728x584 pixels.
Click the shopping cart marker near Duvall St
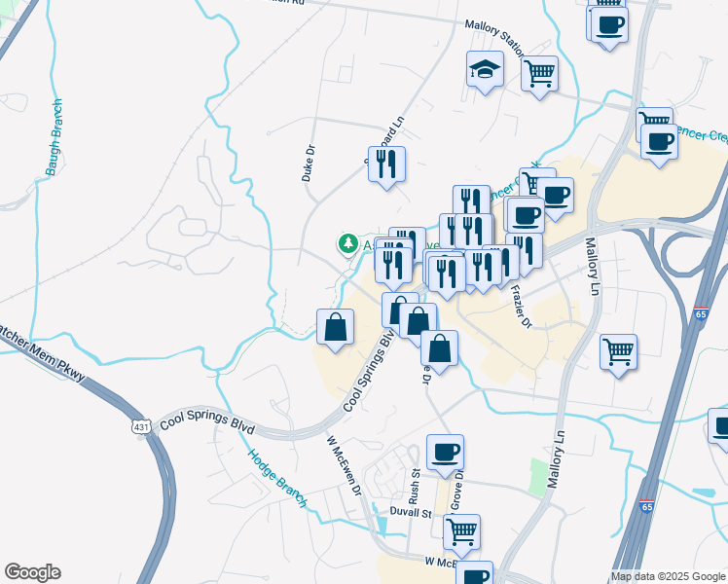pos(461,535)
